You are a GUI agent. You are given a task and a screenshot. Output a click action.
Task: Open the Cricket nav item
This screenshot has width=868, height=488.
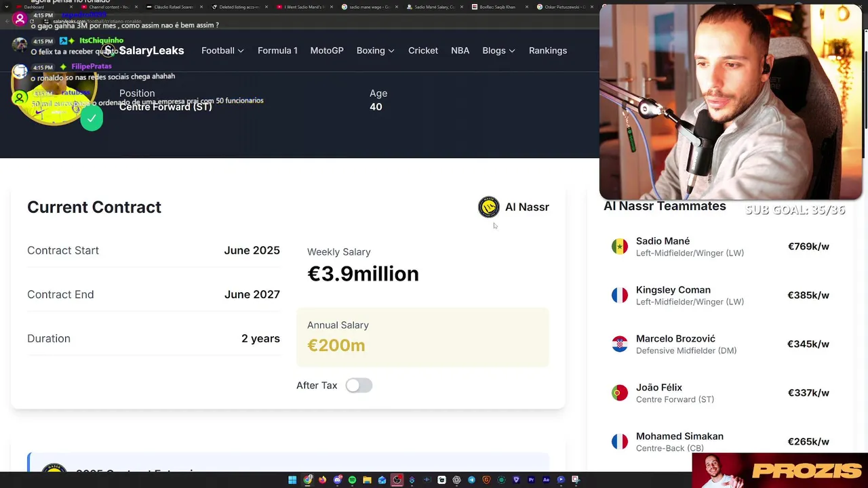[423, 51]
